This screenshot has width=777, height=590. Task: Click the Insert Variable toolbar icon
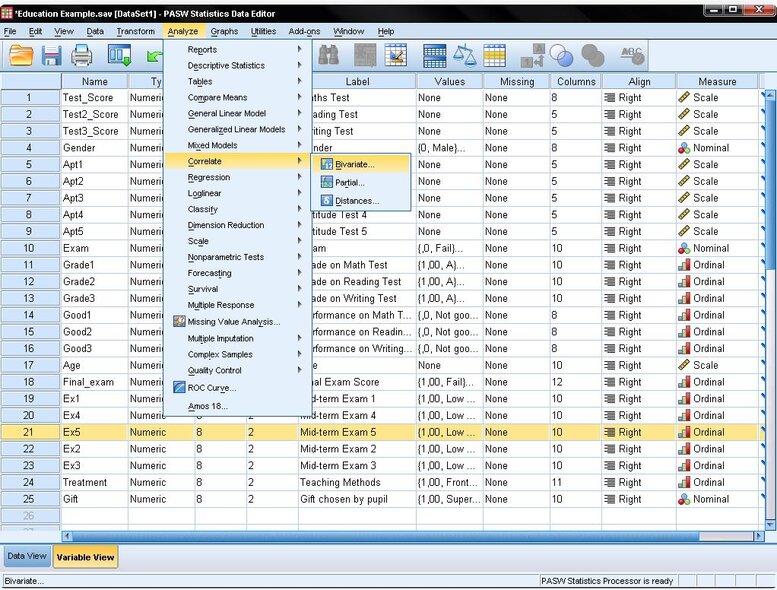click(x=395, y=55)
